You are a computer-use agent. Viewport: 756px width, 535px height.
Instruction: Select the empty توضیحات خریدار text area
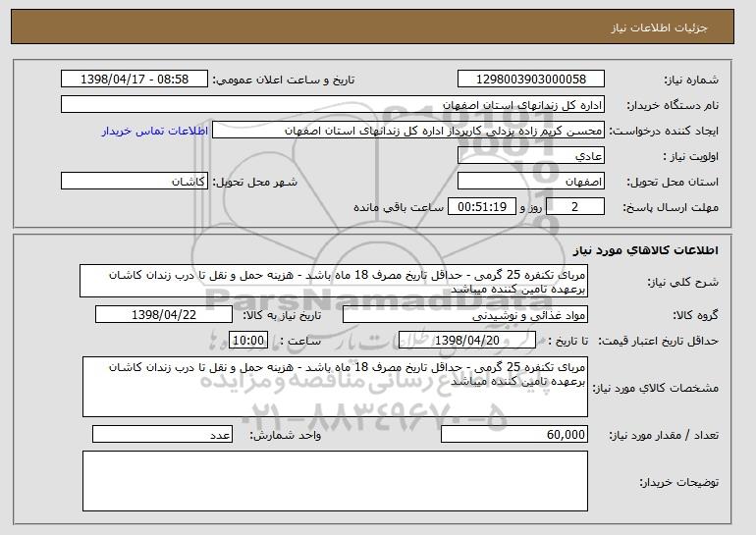(335, 481)
